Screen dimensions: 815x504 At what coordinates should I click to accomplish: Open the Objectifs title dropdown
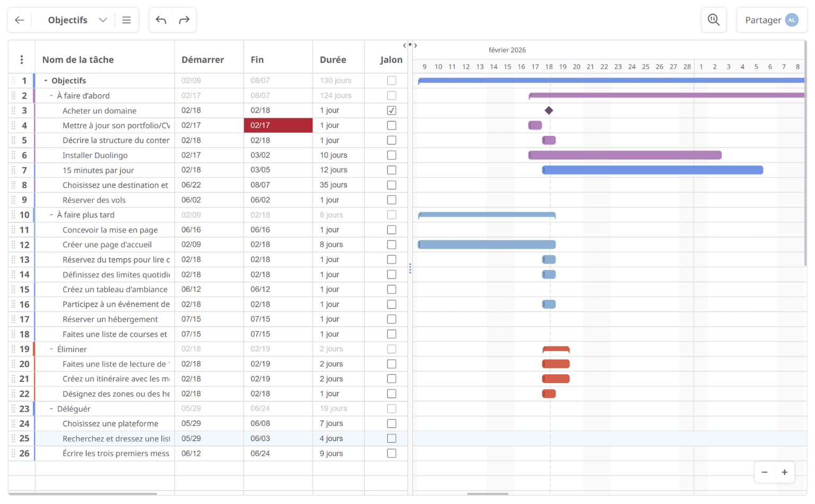point(103,20)
